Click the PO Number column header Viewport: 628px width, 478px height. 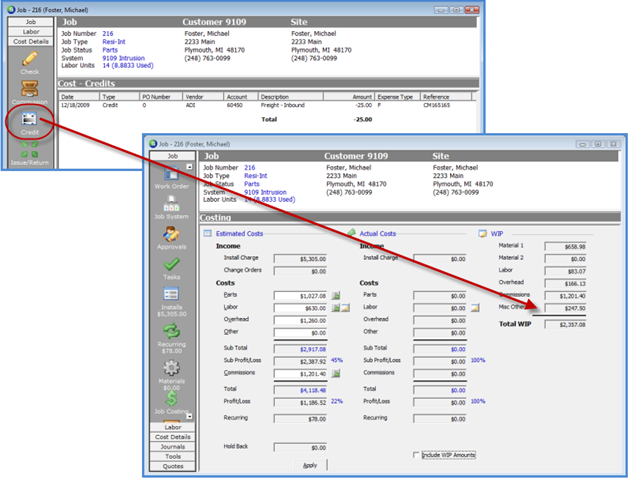coord(161,97)
